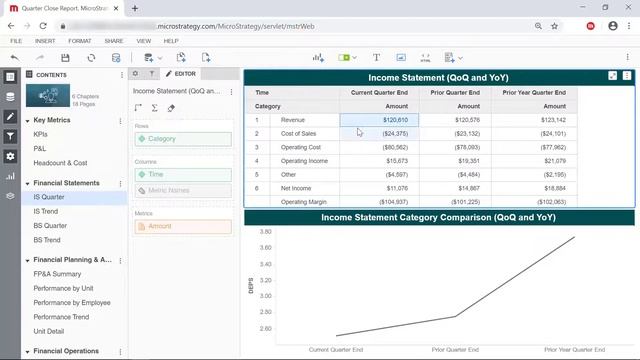Open the INSERT menu

click(45, 41)
